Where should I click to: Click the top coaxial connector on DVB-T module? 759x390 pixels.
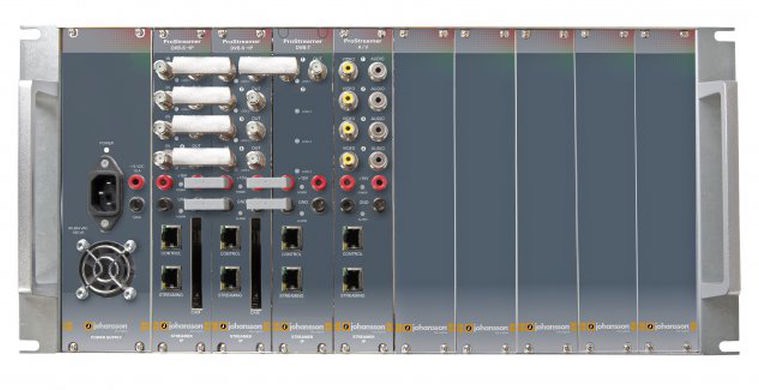317,72
